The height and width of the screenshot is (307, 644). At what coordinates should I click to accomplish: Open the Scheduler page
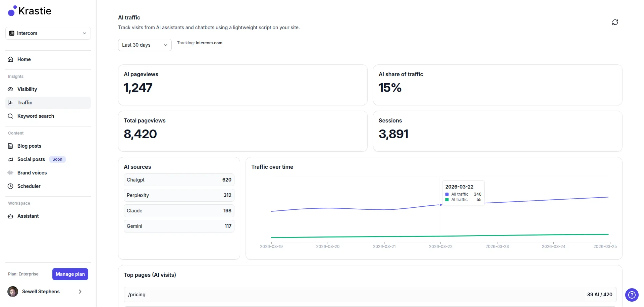click(x=48, y=186)
